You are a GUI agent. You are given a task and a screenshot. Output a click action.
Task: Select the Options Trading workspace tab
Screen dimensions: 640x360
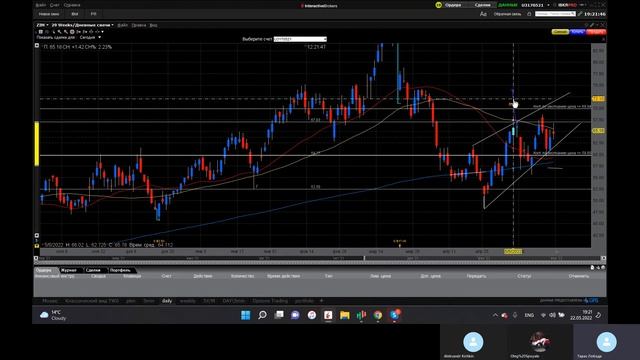point(270,301)
